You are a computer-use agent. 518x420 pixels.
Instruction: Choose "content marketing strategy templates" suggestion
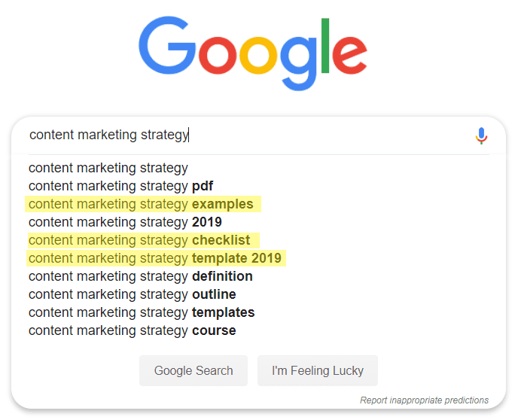pyautogui.click(x=142, y=312)
